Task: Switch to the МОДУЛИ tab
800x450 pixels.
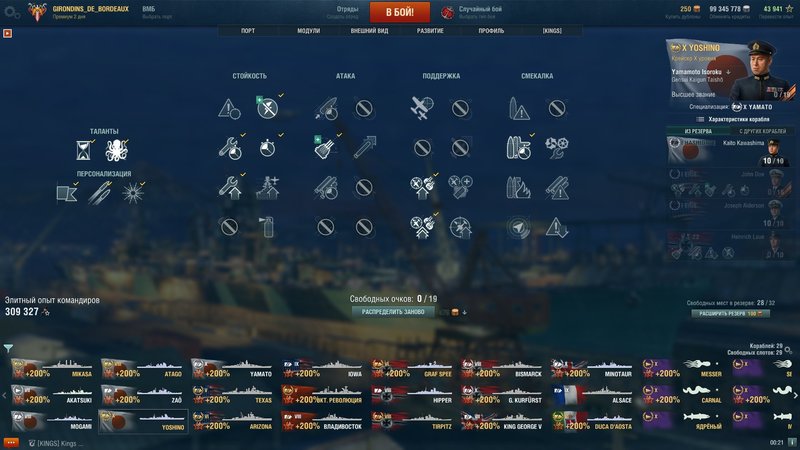Action: coord(309,31)
